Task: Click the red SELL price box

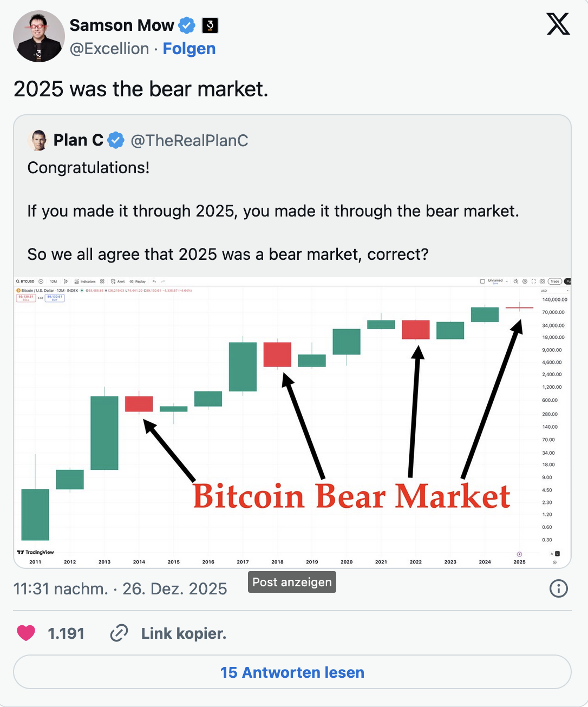Action: pyautogui.click(x=26, y=298)
